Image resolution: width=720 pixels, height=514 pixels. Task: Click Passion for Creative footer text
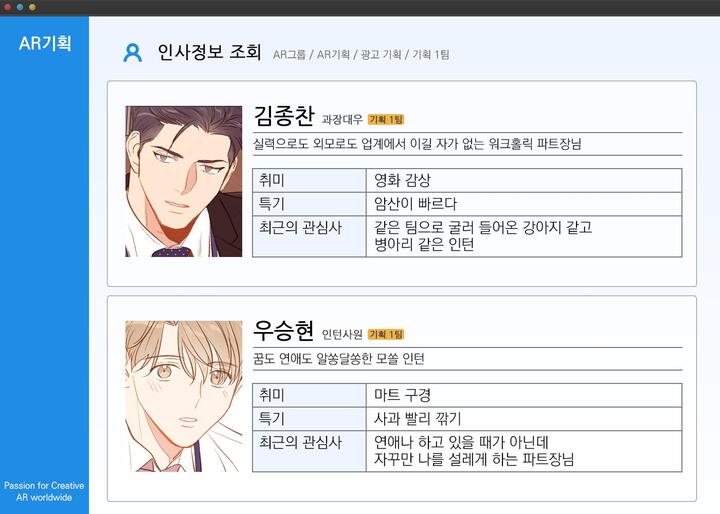pyautogui.click(x=44, y=486)
